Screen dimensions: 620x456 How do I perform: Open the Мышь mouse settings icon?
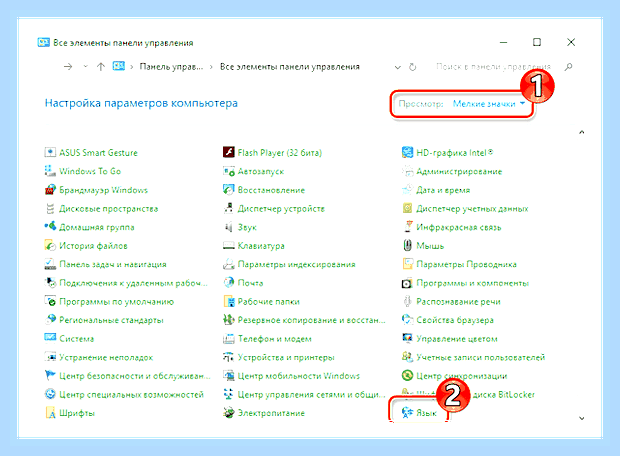(407, 246)
